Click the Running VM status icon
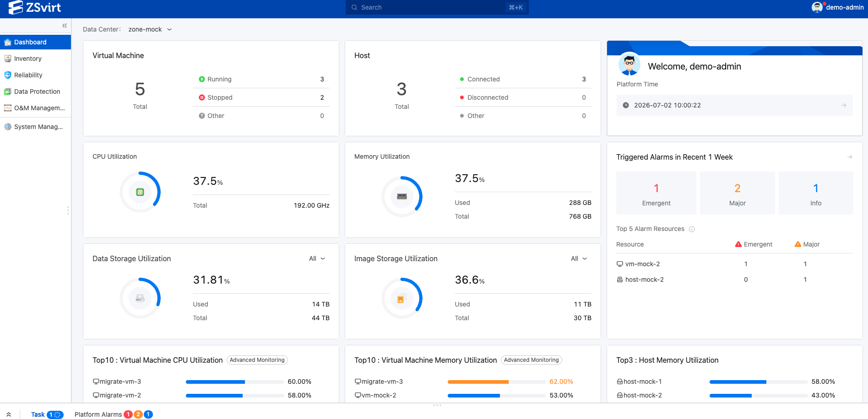 [202, 79]
